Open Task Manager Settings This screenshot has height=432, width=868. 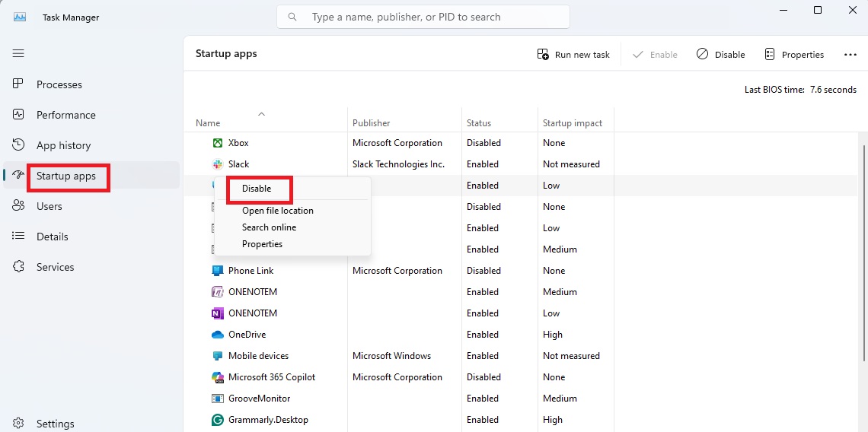(x=55, y=424)
